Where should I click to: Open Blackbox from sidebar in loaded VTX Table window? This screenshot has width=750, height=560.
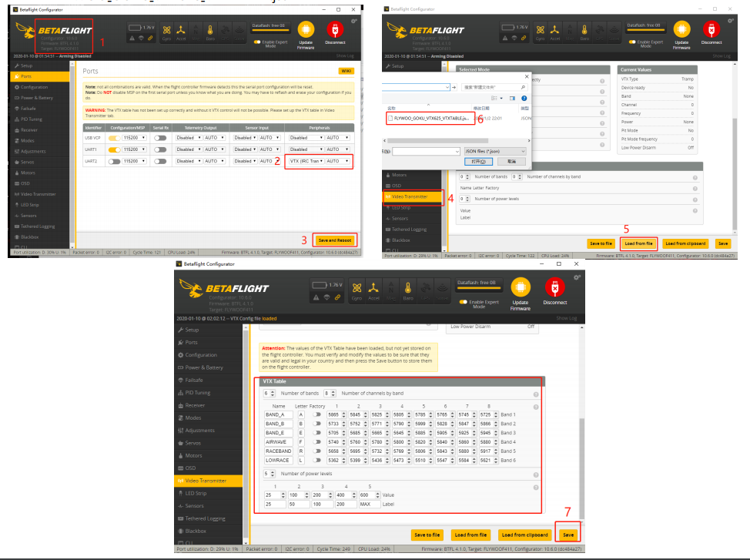click(x=195, y=531)
